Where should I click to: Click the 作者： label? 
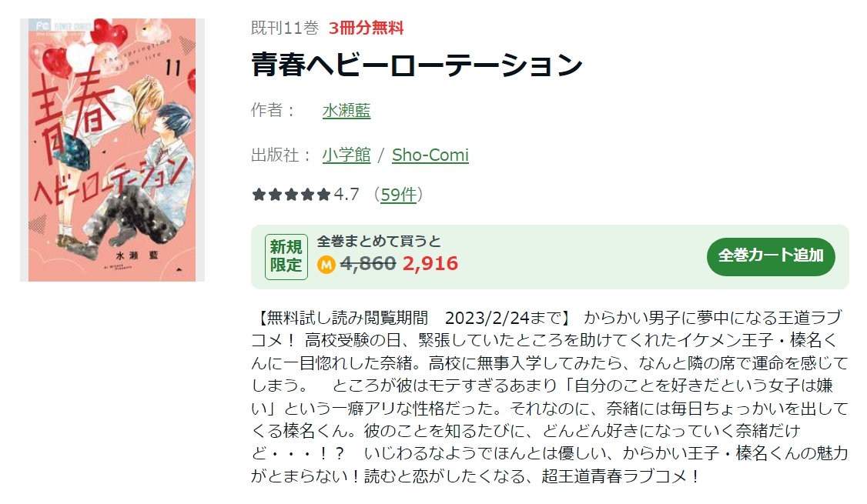(x=274, y=110)
